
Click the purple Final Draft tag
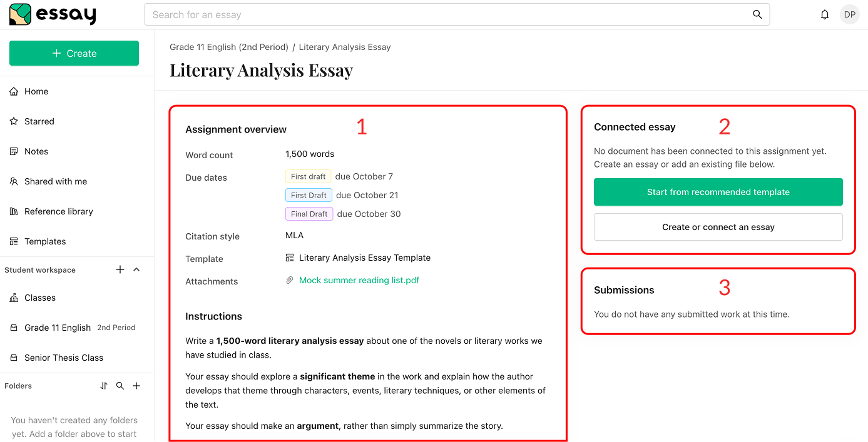(x=309, y=214)
